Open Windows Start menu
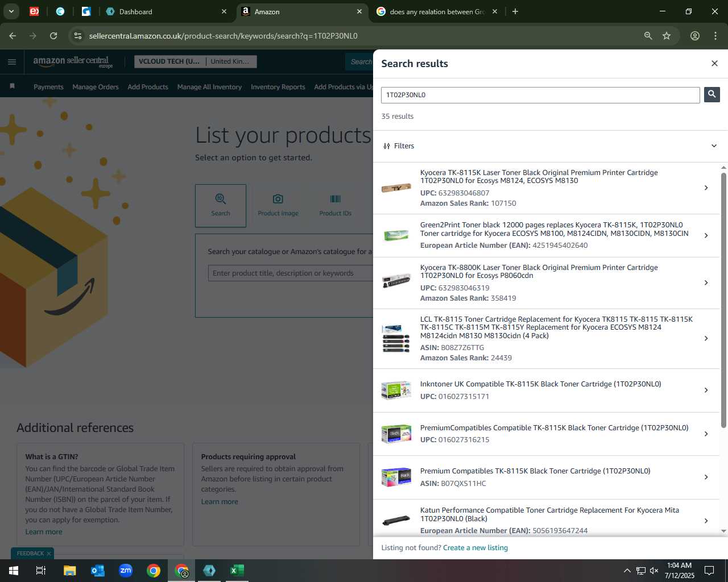The width and height of the screenshot is (728, 582). 14,571
